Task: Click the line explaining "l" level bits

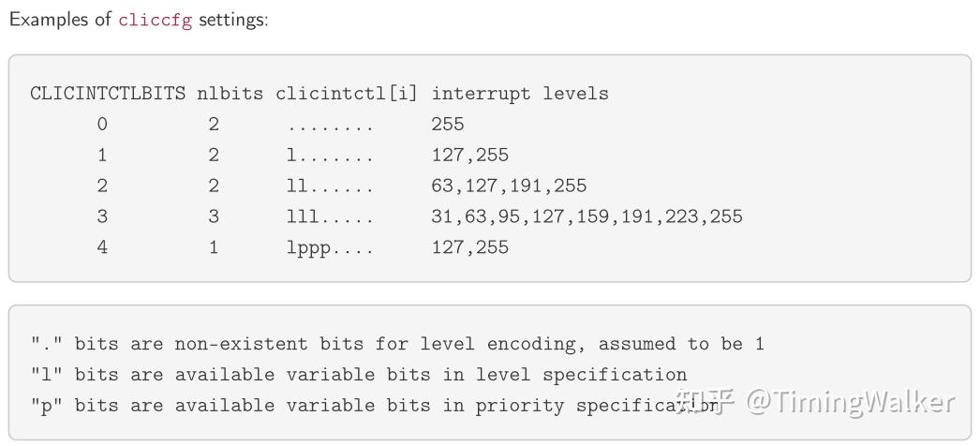Action: point(359,375)
